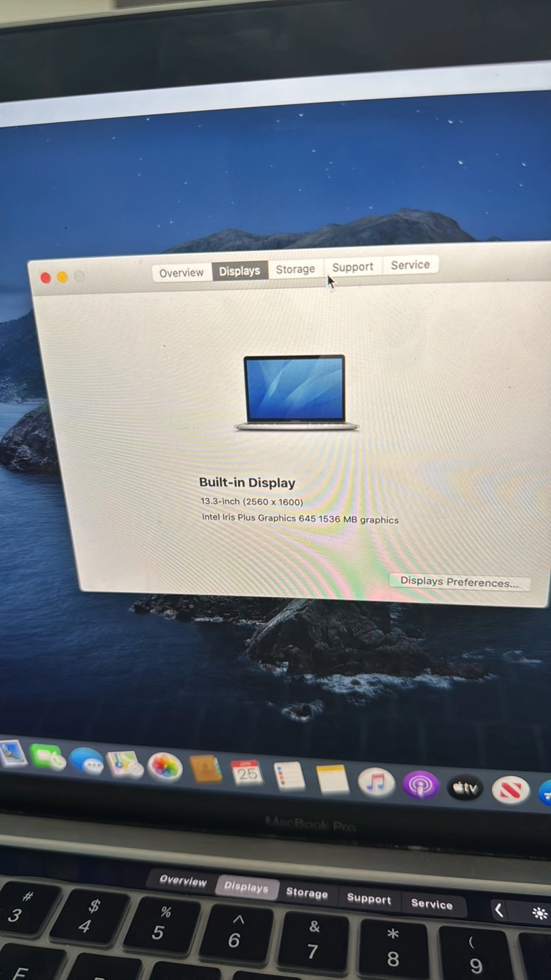551x980 pixels.
Task: Switch to the Storage tab
Action: click(x=295, y=269)
